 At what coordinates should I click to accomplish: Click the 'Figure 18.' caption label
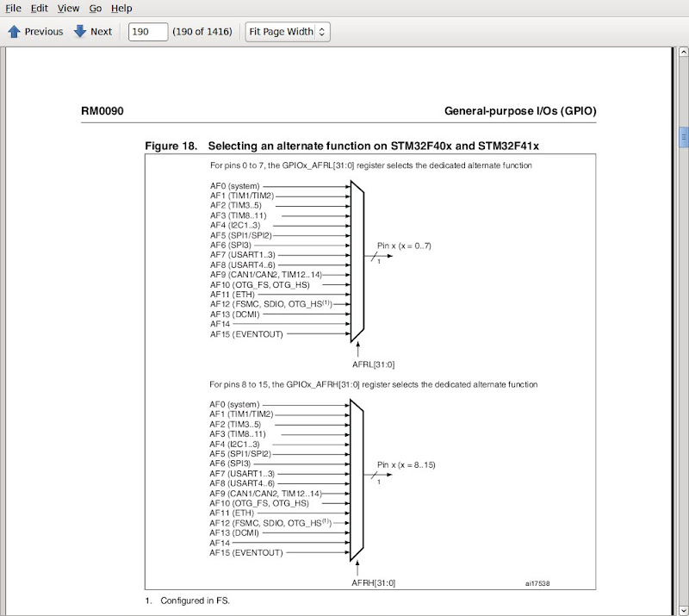point(171,146)
